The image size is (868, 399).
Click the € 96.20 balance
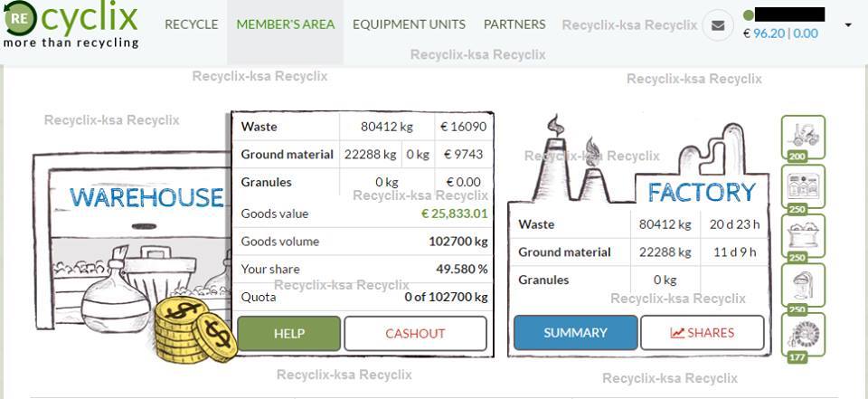(x=764, y=33)
